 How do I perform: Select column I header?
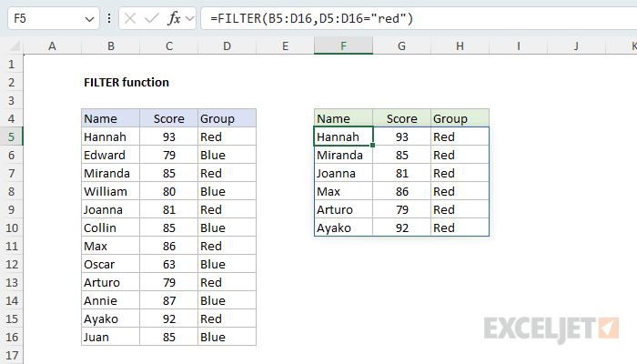pos(519,45)
